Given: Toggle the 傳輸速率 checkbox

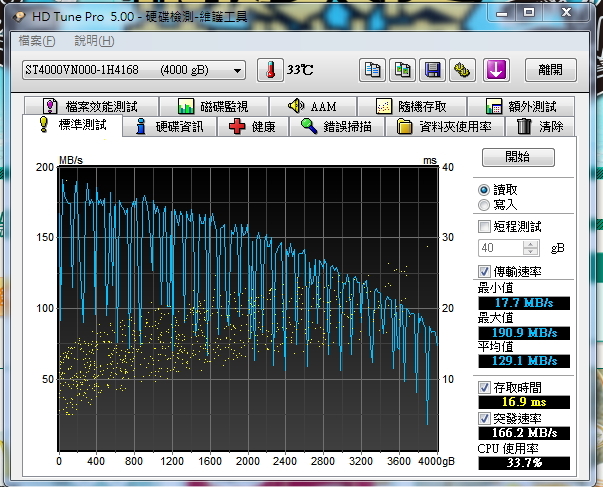Looking at the screenshot, I should tap(486, 271).
